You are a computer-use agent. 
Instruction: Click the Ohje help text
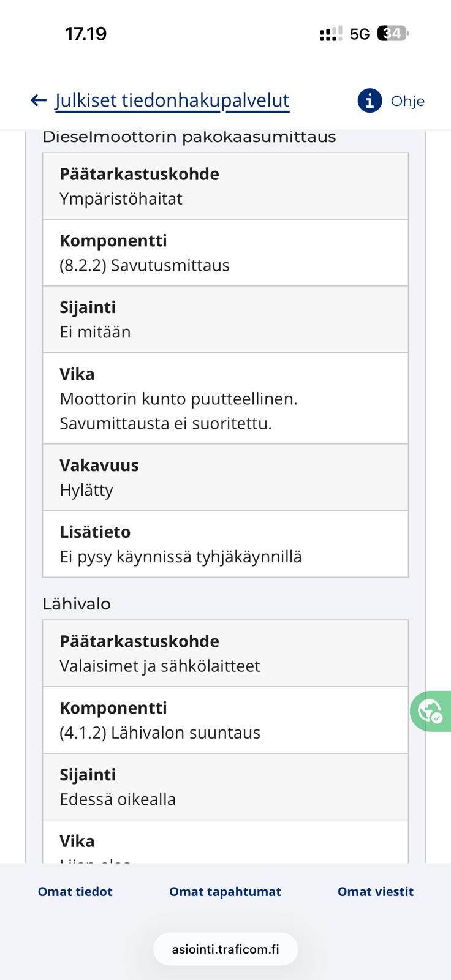pyautogui.click(x=407, y=101)
